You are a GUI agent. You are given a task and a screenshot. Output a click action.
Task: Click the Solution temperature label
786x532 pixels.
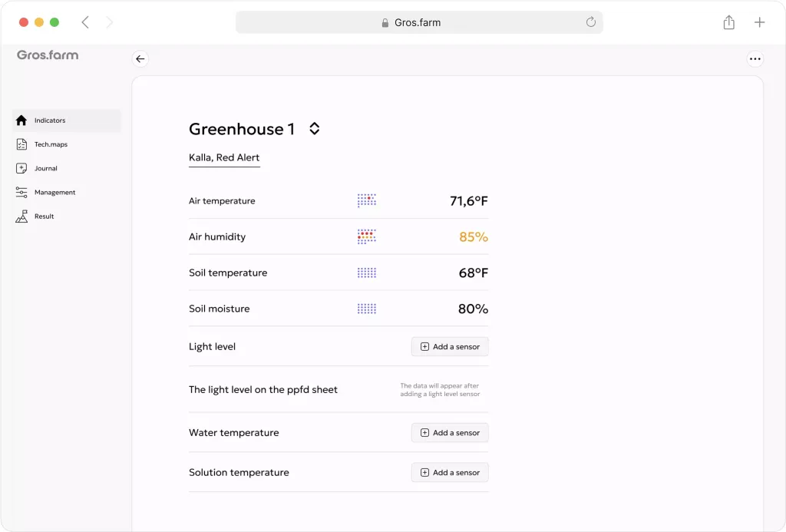tap(239, 472)
